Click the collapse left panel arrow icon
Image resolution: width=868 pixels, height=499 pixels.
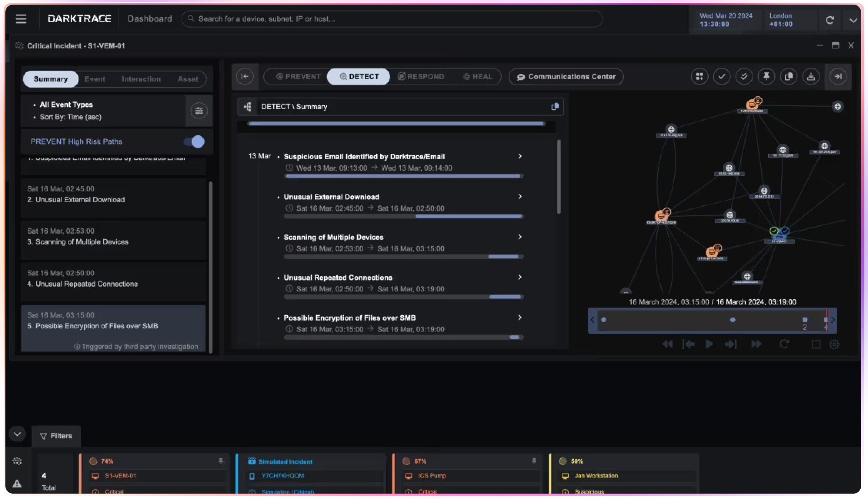tap(245, 77)
